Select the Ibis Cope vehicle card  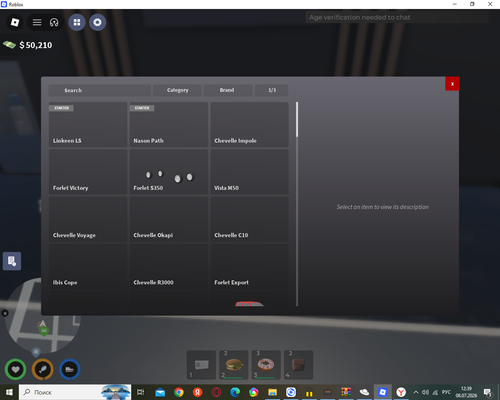[88, 266]
